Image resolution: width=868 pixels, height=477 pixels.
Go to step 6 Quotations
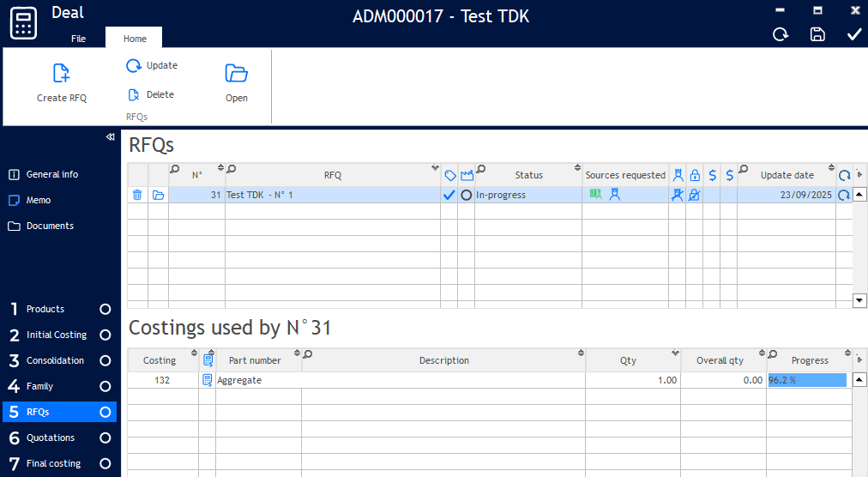coord(51,438)
